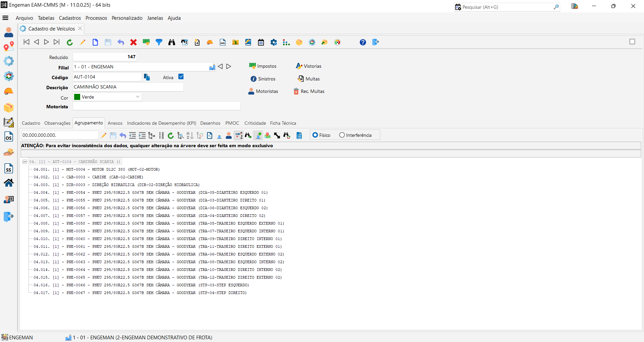Select the Físico radio button
The height and width of the screenshot is (342, 644).
point(315,135)
